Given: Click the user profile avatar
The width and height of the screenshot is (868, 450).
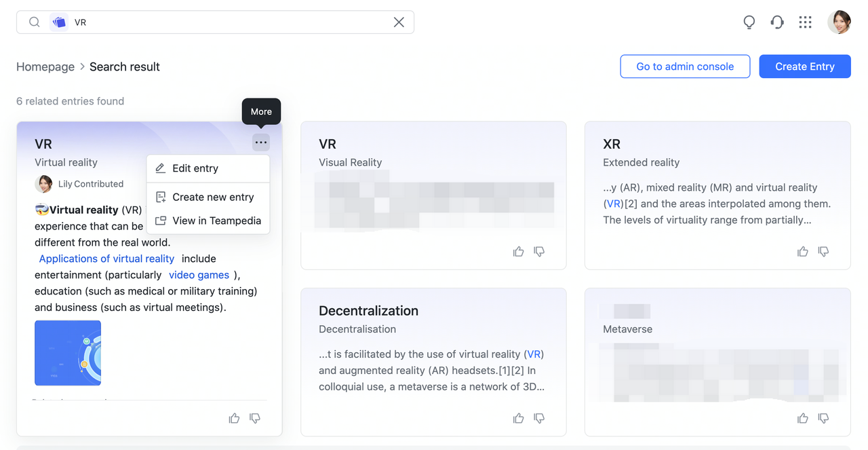Looking at the screenshot, I should click(x=839, y=22).
